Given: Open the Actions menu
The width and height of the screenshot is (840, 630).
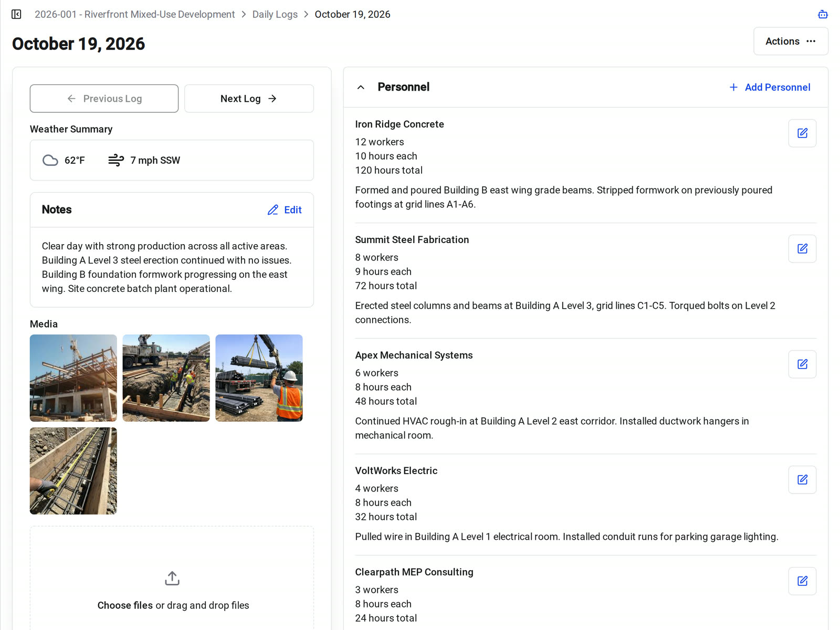Looking at the screenshot, I should [x=791, y=41].
